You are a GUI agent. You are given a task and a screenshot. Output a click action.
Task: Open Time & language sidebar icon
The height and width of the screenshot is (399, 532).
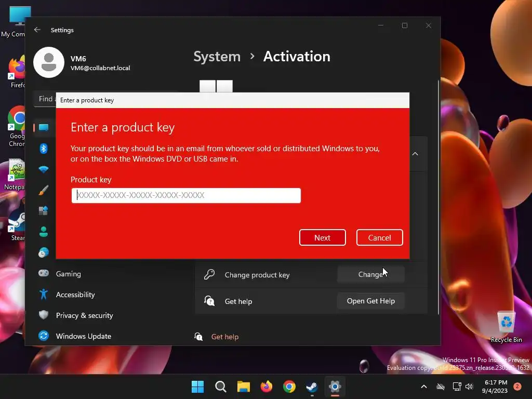[44, 252]
